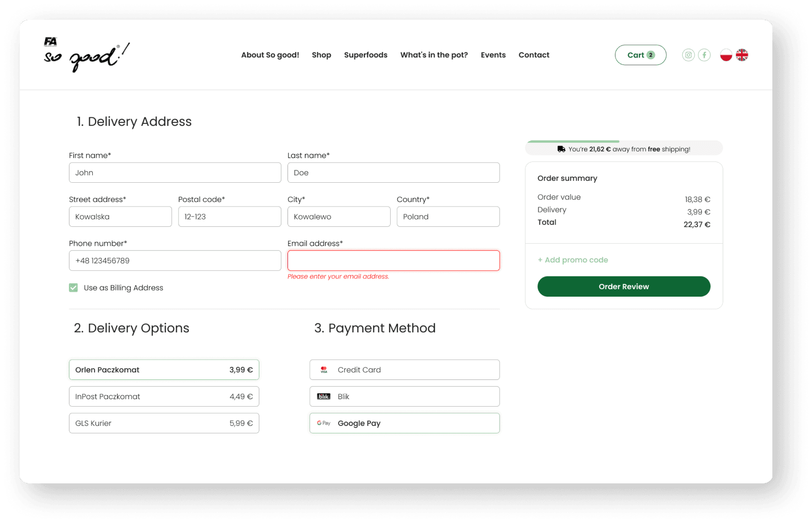Focus the Street address field
Screen dimensions: 812x523
pyautogui.click(x=120, y=217)
